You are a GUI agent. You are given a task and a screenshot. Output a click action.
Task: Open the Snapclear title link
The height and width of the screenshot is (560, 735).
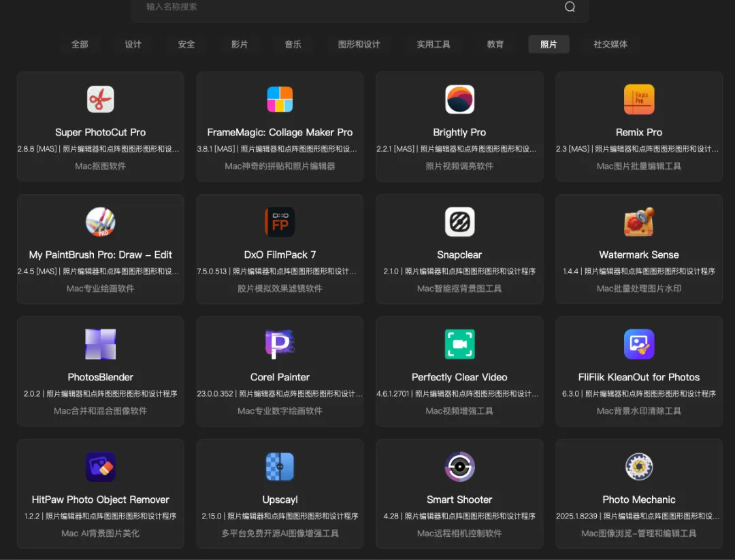click(x=459, y=255)
